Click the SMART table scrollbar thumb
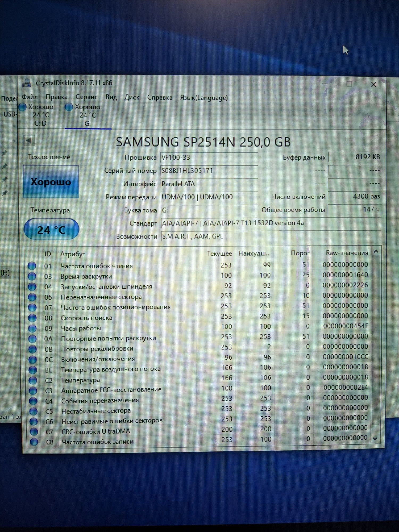The height and width of the screenshot is (532, 399). 375,340
